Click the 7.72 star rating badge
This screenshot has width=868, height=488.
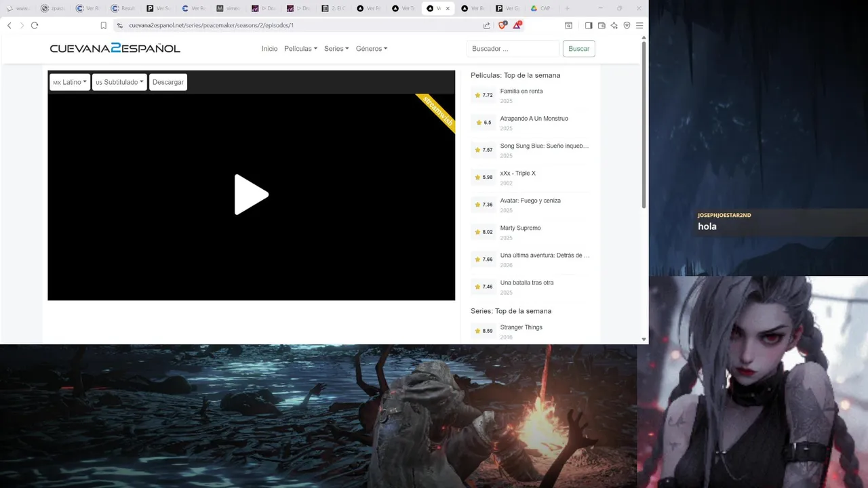(484, 96)
